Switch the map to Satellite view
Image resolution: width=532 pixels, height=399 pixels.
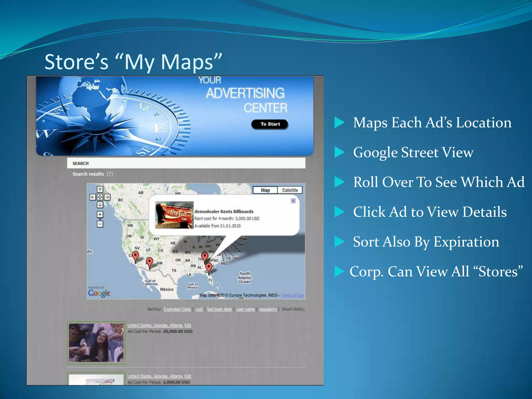[x=290, y=190]
